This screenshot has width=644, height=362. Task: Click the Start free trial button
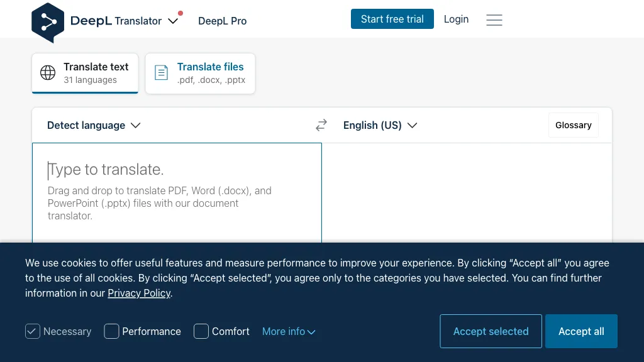392,19
